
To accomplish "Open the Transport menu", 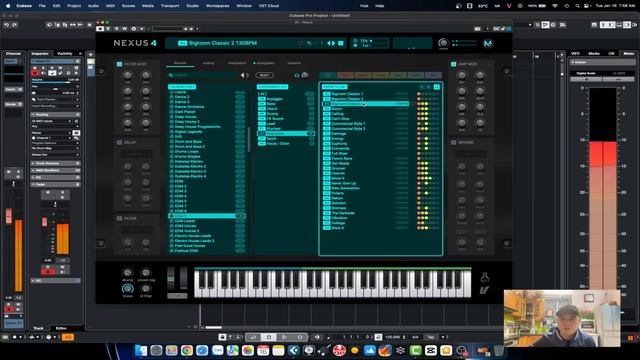I will click(x=170, y=6).
